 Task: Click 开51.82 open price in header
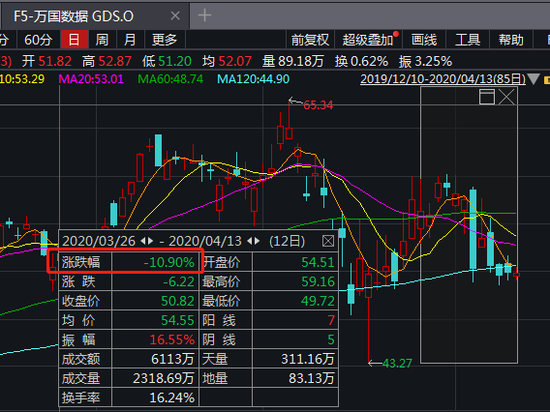[47, 61]
